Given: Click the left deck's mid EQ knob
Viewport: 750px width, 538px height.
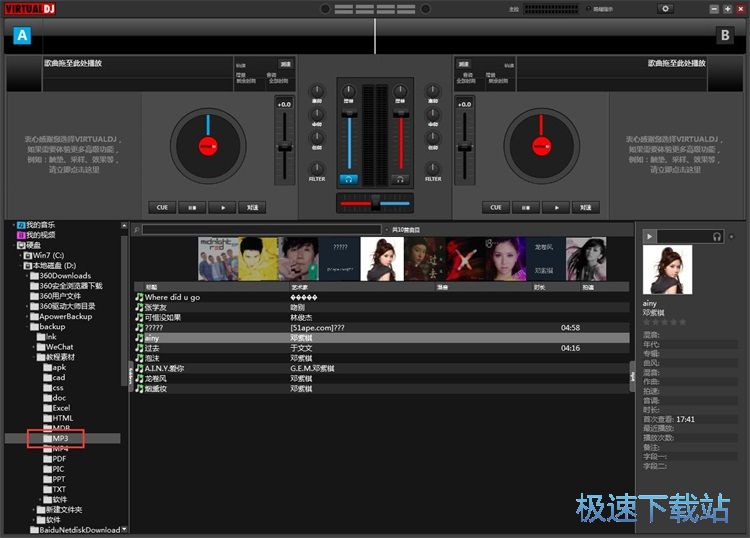Looking at the screenshot, I should tap(317, 114).
